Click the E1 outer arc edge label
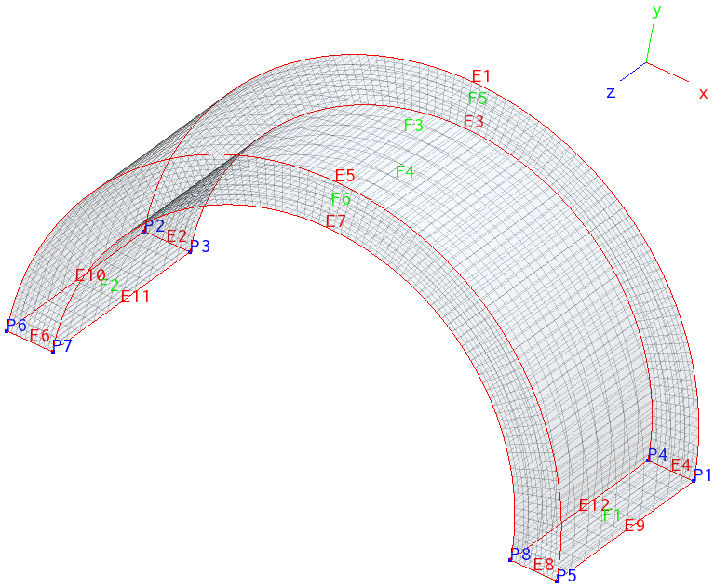This screenshot has height=588, width=728. coord(481,76)
